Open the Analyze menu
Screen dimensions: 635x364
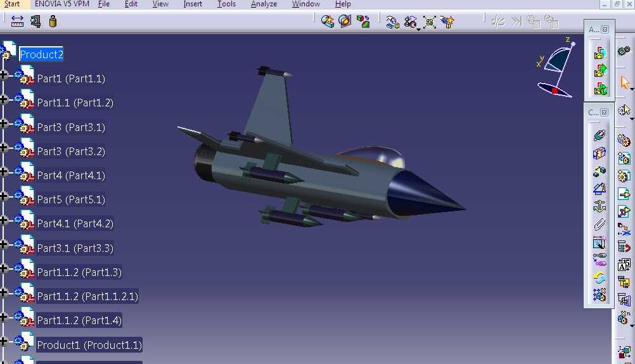(x=264, y=4)
